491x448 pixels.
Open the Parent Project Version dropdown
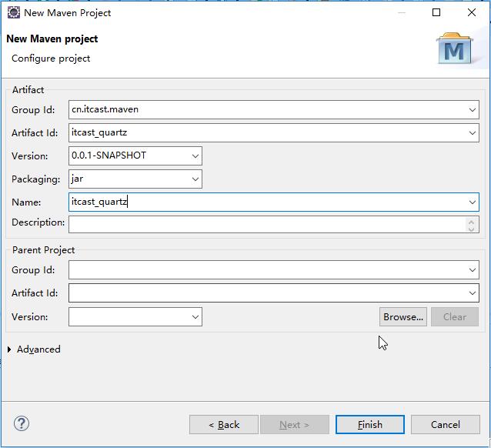click(x=195, y=317)
